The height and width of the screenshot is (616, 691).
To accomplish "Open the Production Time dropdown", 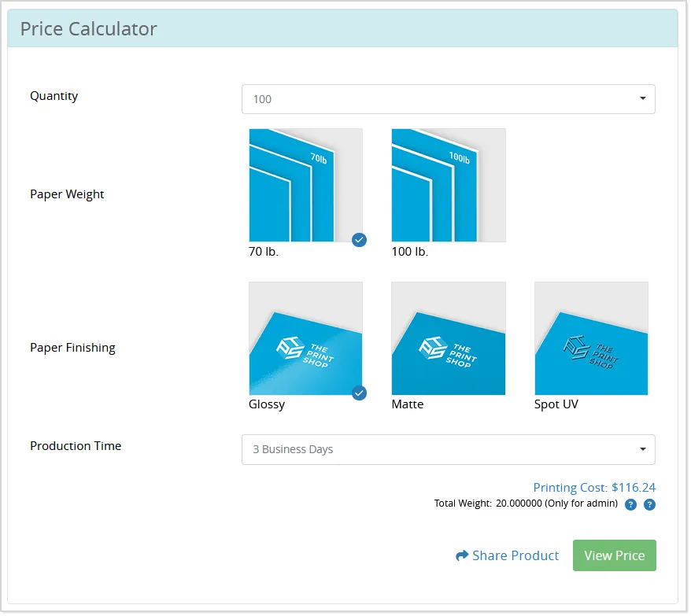I will click(449, 451).
